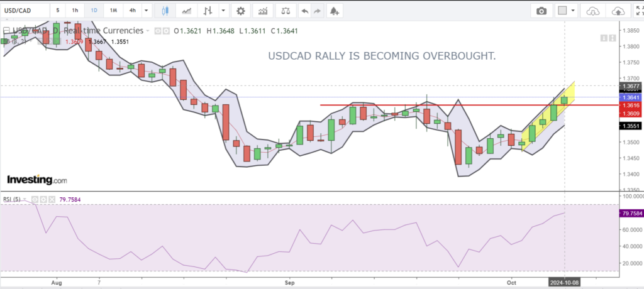Click the Investing.com logo link
Screen dimensions: 644x289
(36, 180)
